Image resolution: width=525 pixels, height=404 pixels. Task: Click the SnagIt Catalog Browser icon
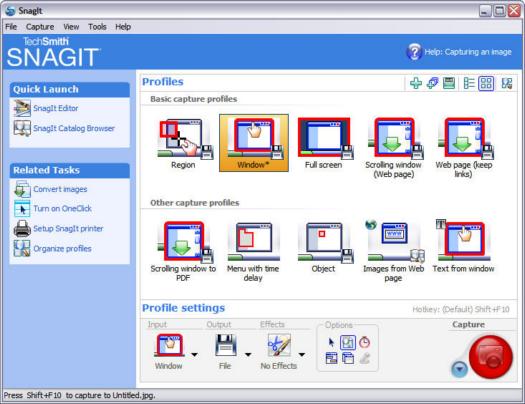point(22,128)
